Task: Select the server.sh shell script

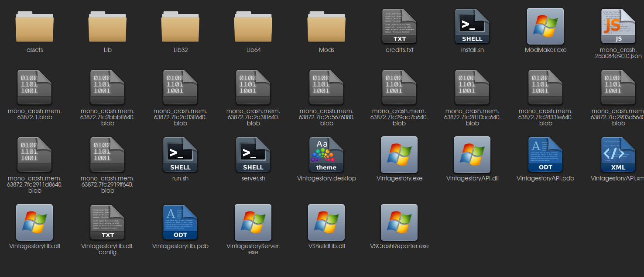Action: [x=253, y=155]
